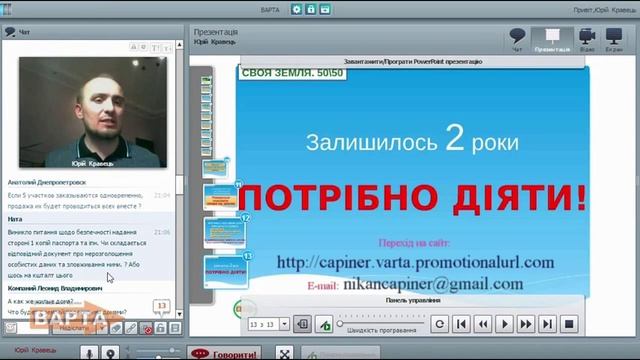Click the green arrow upload slide icon
Screen dimensions: 640x360
pos(324,324)
